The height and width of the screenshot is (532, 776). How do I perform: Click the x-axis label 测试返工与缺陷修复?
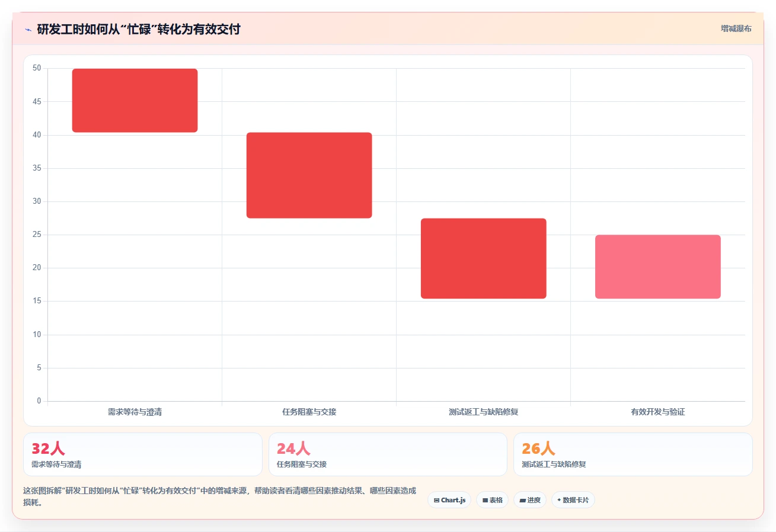[483, 412]
